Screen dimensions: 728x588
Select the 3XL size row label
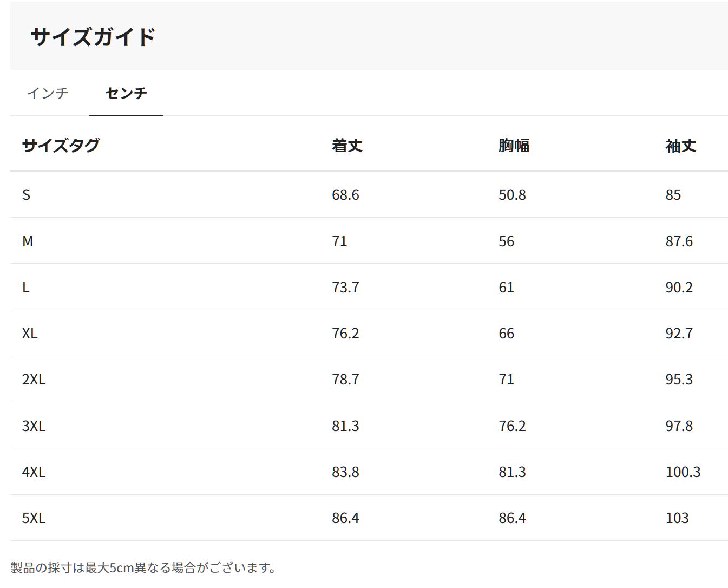coord(34,426)
